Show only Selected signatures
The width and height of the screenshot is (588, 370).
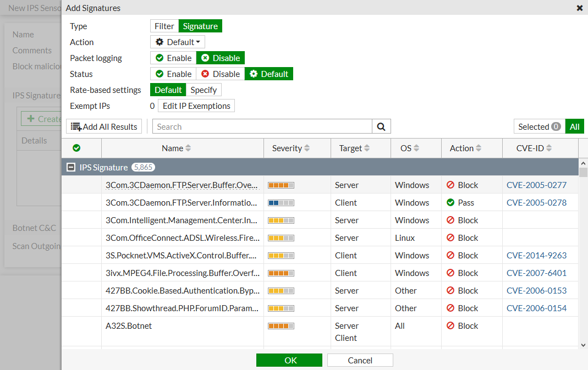pyautogui.click(x=538, y=126)
